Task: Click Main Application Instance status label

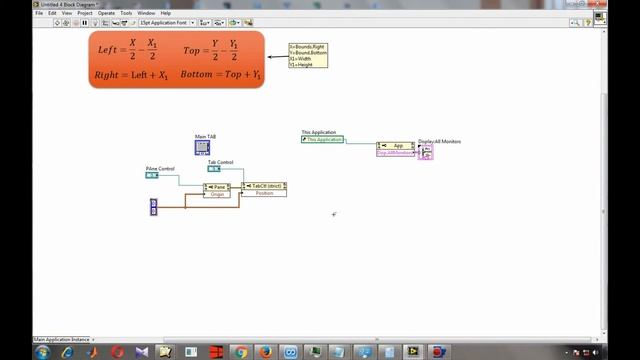Action: (x=62, y=340)
